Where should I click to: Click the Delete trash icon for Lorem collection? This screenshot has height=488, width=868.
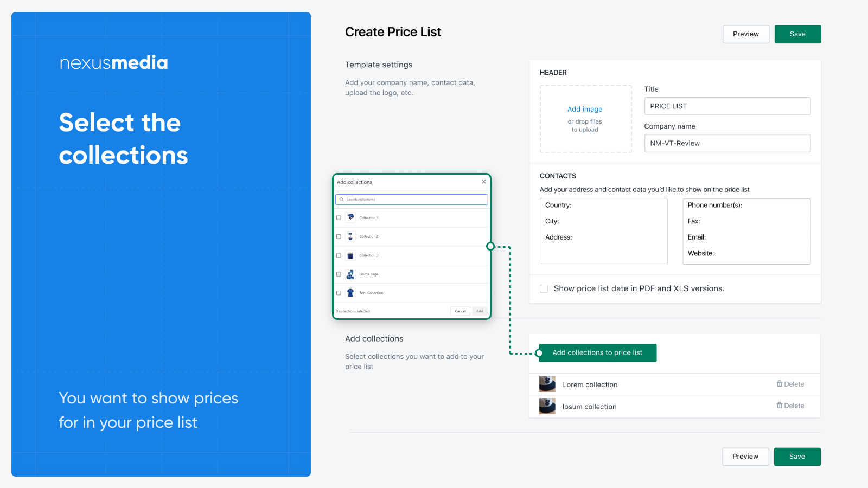coord(780,384)
